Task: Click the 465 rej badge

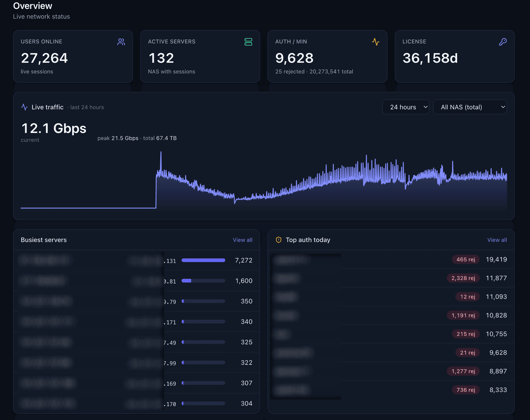Action: (466, 259)
